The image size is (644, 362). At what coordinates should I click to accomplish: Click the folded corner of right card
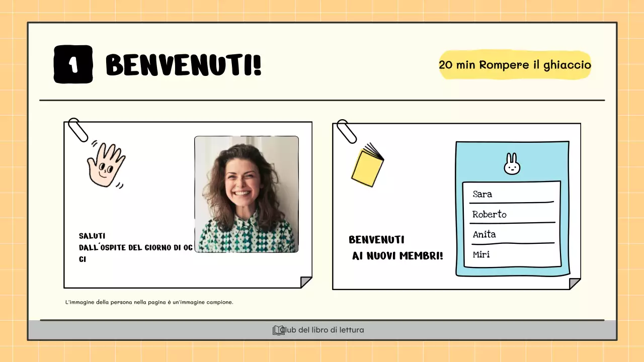[575, 284]
